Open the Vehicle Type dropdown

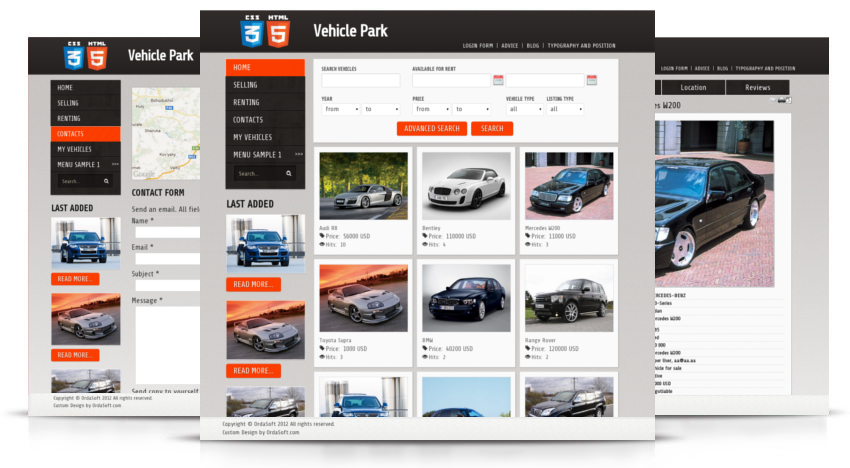[525, 109]
